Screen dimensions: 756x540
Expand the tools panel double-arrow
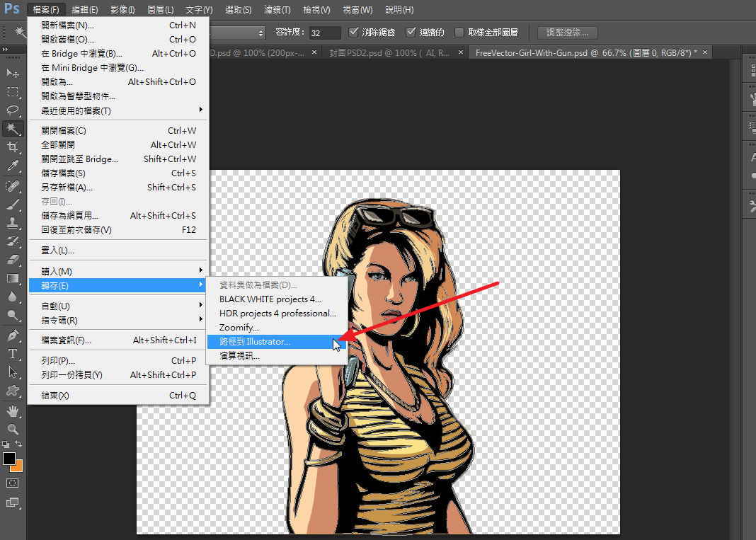click(5, 49)
